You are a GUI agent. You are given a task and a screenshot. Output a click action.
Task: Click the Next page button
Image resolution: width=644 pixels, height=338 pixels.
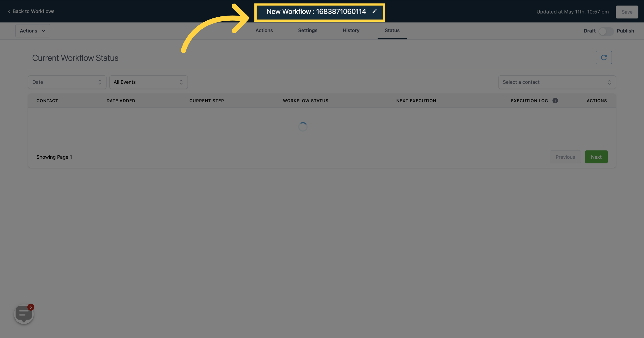click(596, 157)
